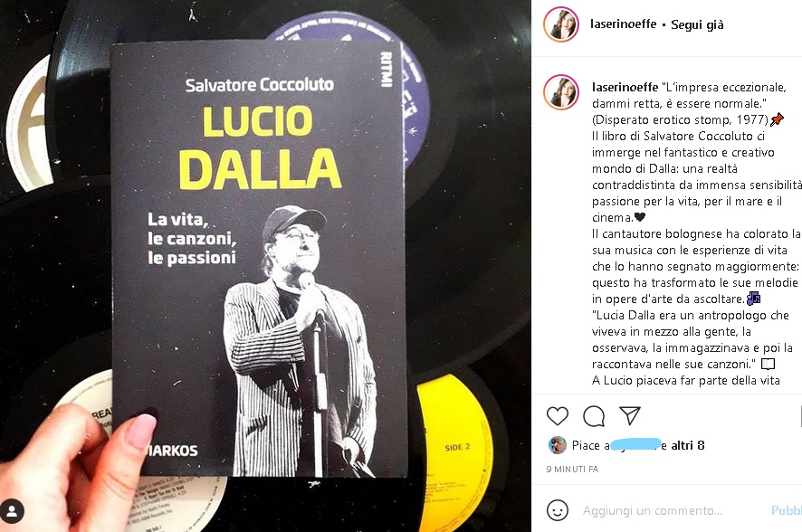This screenshot has height=532, width=802.
Task: Click laserinoeffe username in post header
Action: click(623, 24)
